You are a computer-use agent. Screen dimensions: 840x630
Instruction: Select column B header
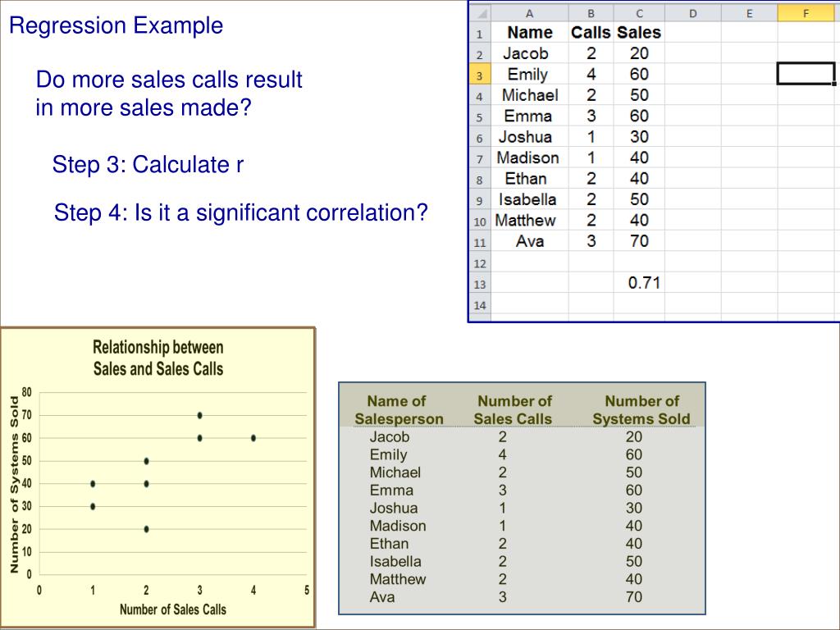pos(591,13)
